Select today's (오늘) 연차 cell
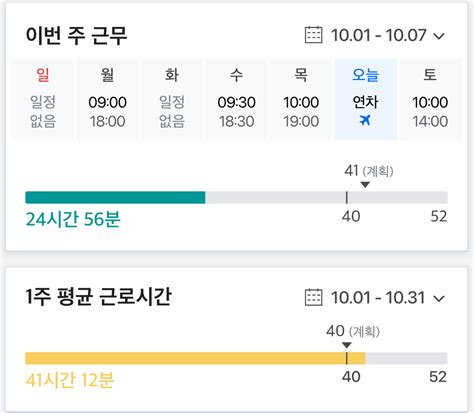474x413 pixels. click(366, 99)
